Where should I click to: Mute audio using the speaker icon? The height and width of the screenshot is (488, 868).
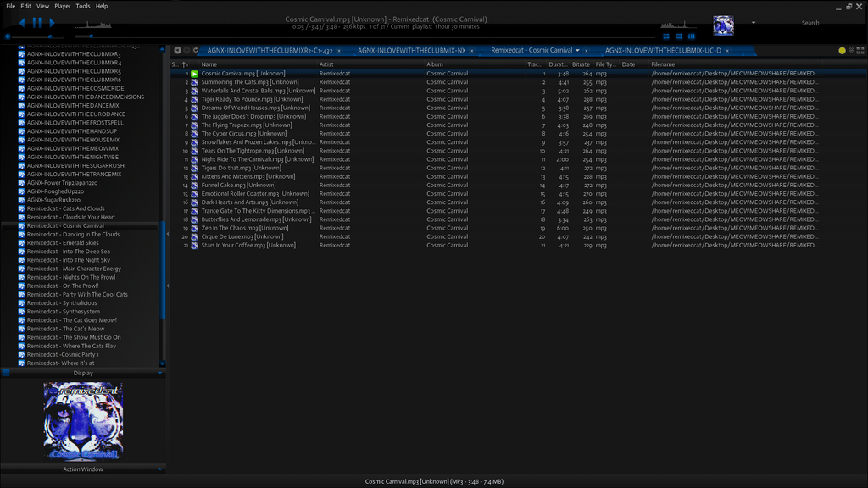(7, 36)
